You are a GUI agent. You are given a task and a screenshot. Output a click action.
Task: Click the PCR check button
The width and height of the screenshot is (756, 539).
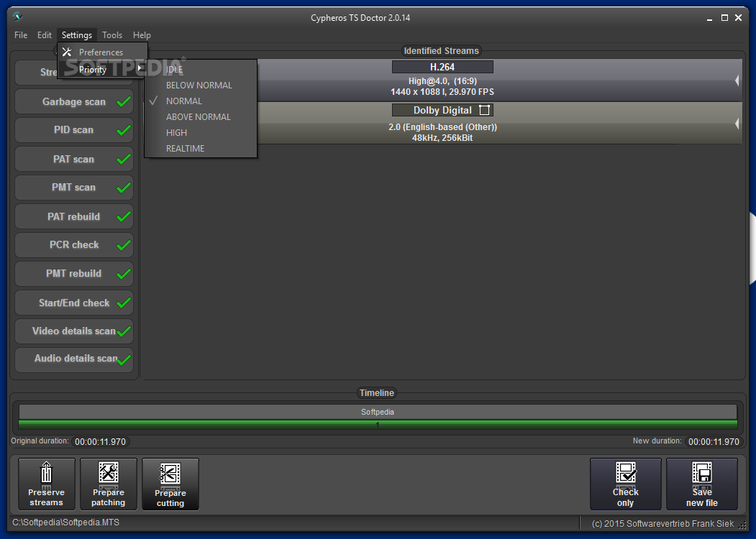74,244
